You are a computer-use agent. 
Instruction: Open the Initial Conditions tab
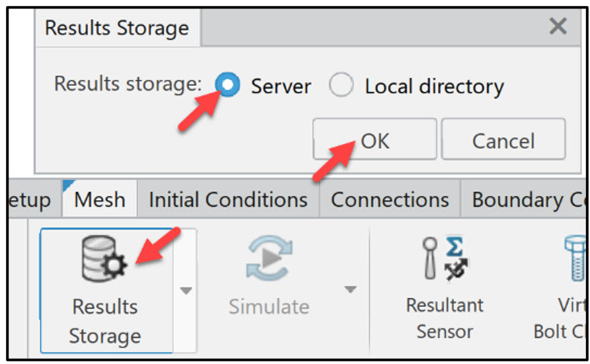228,200
